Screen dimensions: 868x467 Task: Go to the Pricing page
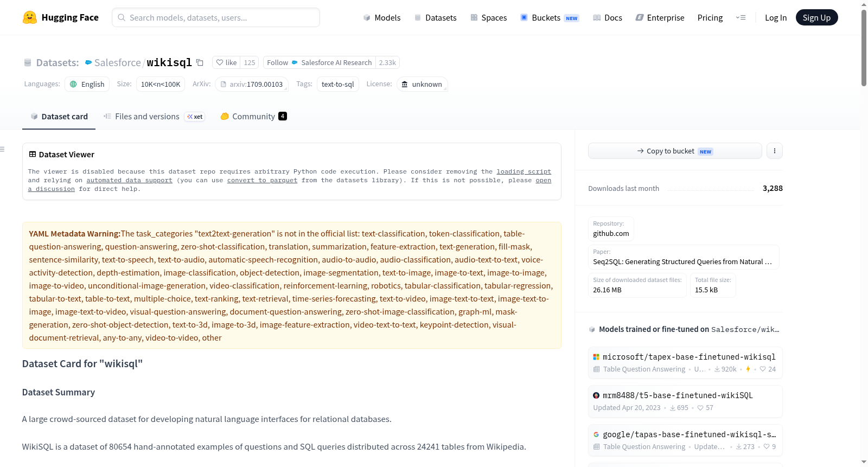pyautogui.click(x=710, y=17)
